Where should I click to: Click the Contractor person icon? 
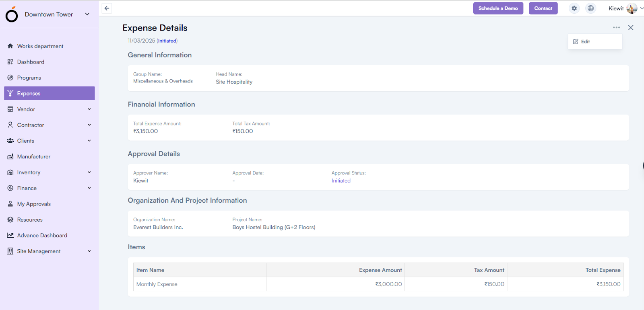[10, 125]
